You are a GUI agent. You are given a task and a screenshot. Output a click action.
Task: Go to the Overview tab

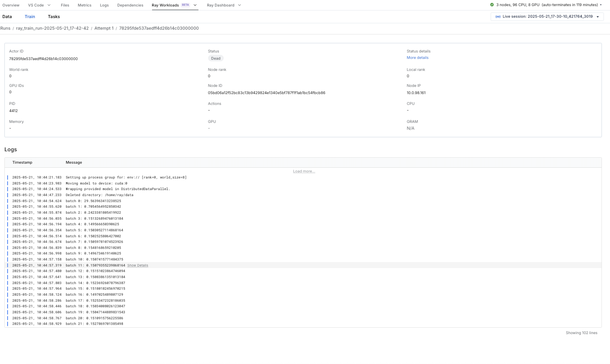[11, 5]
